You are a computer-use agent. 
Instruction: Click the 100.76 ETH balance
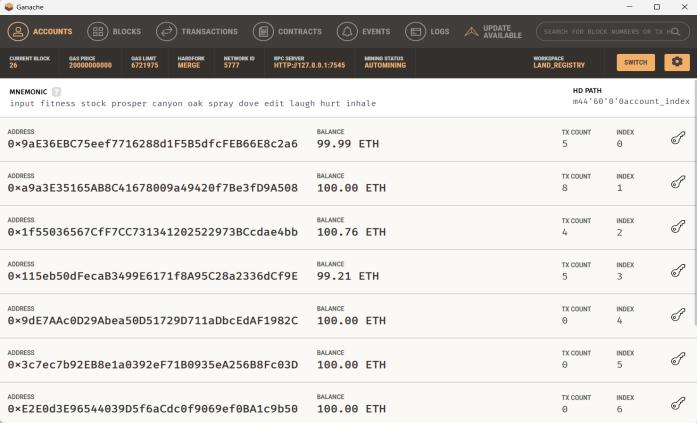(x=351, y=232)
